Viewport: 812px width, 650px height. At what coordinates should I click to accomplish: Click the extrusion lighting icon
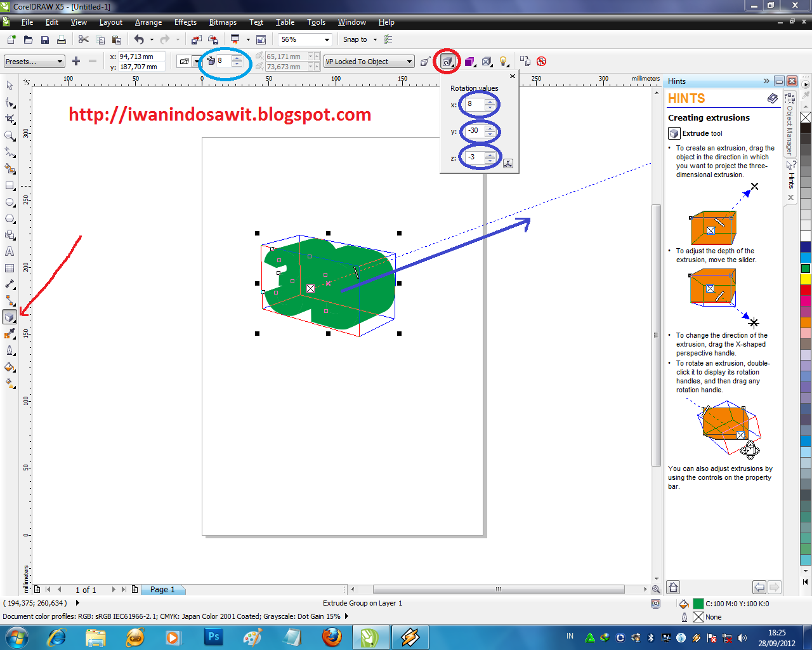tap(503, 61)
